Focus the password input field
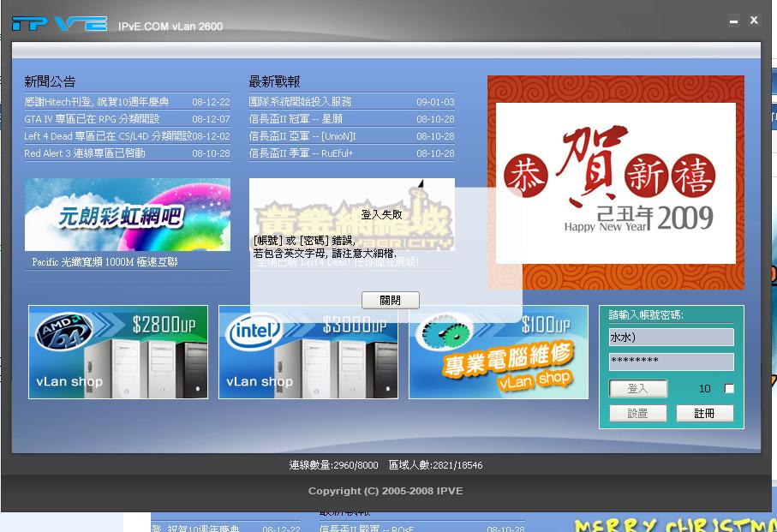 pyautogui.click(x=672, y=362)
